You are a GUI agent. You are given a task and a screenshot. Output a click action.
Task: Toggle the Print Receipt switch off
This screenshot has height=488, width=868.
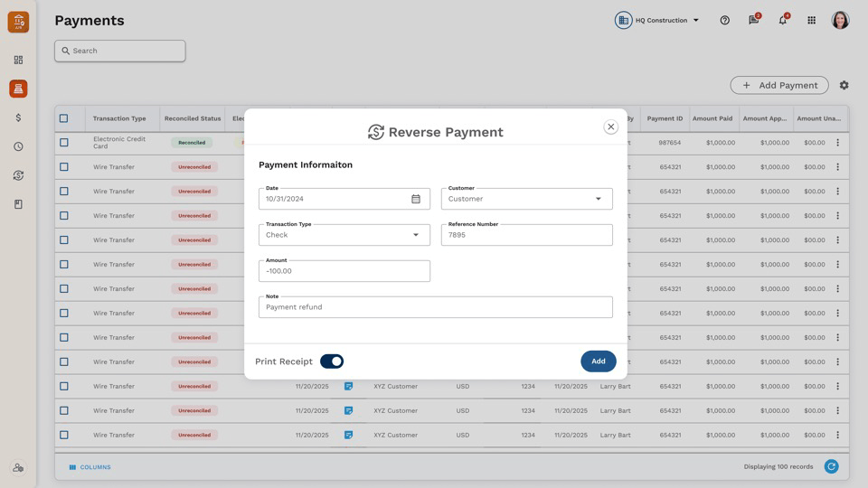point(332,361)
